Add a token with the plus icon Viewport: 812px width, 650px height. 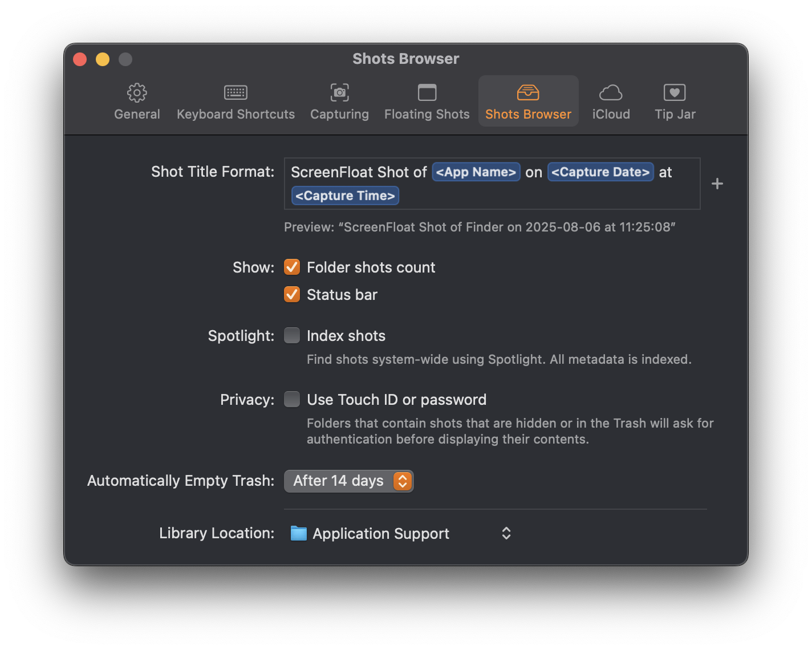coord(717,184)
